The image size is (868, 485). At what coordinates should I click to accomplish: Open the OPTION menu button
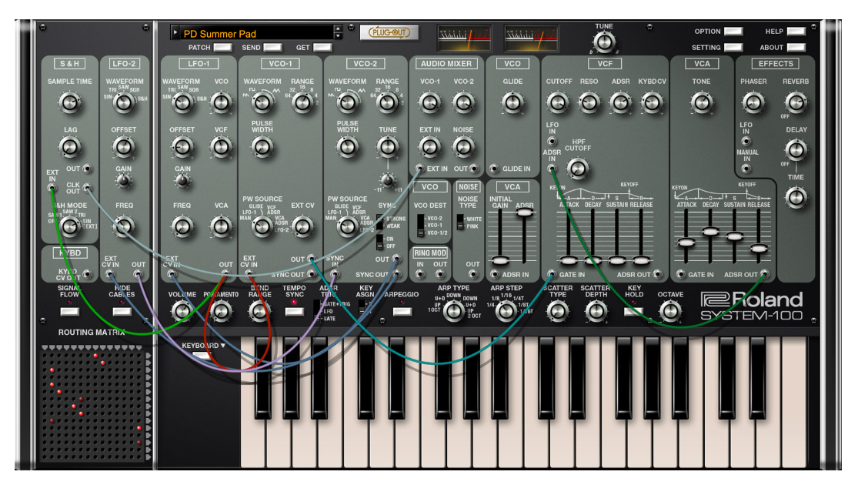tap(733, 32)
